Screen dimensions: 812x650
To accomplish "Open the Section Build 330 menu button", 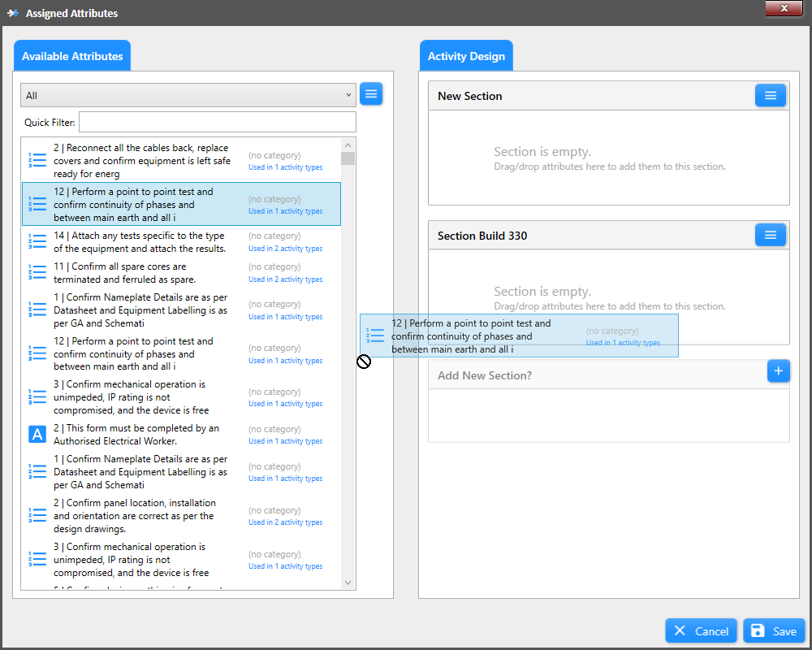I will point(770,236).
